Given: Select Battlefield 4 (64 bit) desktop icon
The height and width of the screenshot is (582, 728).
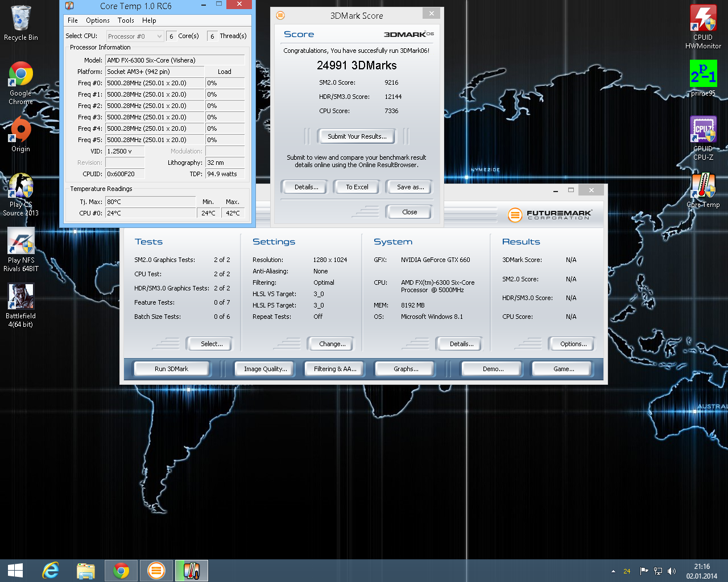Looking at the screenshot, I should pos(20,306).
